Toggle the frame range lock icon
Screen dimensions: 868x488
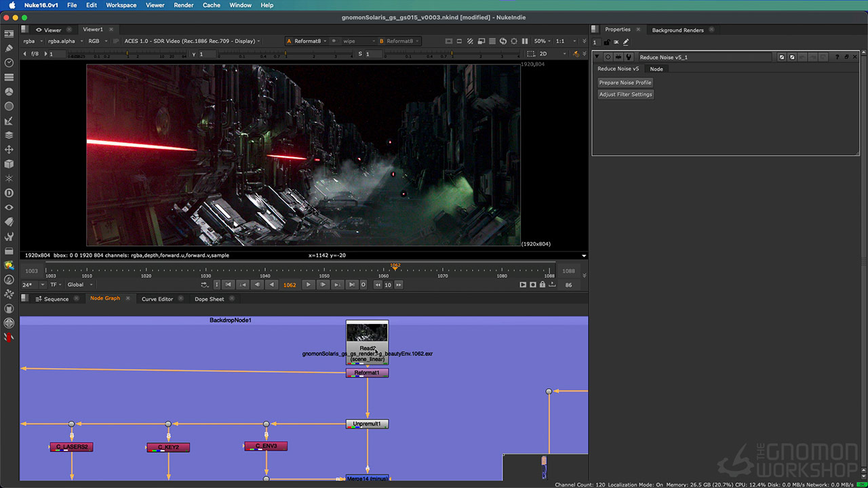542,285
